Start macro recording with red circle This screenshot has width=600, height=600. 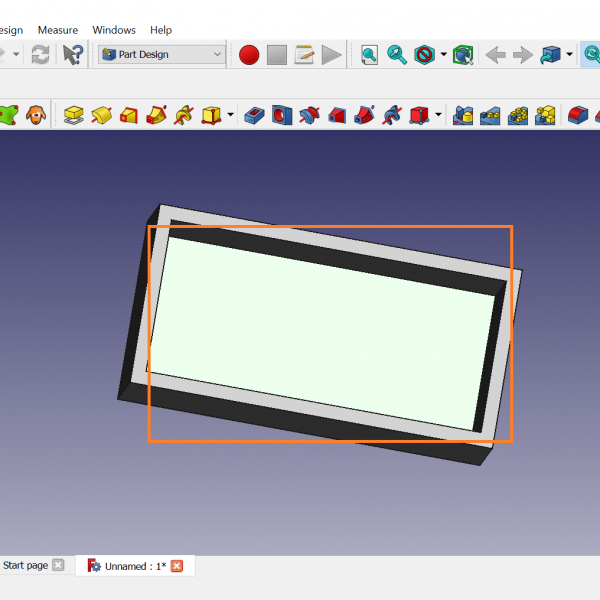(249, 55)
